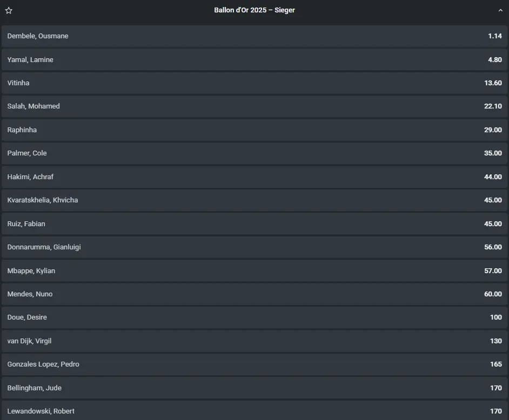The image size is (509, 420).
Task: Click the Ballon d'Or 2025 – Sieger title
Action: click(254, 10)
